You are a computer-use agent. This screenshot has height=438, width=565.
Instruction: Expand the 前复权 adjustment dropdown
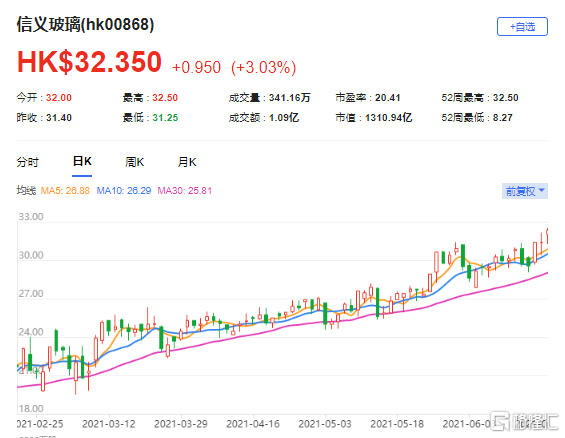(x=525, y=191)
